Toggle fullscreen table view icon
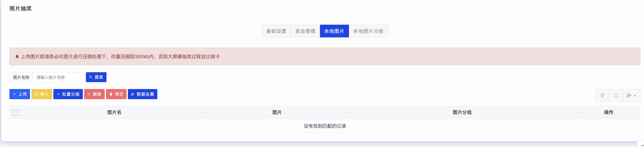Screen dimensions: 644x147 point(616,95)
